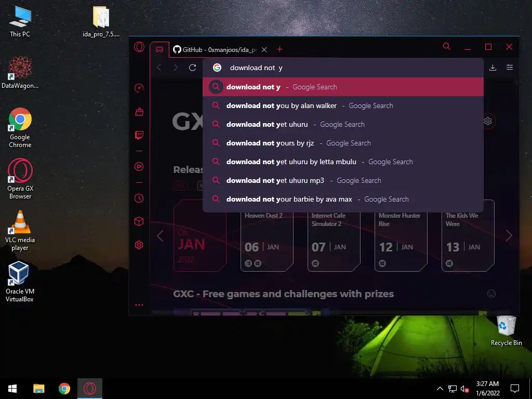Open Twitch sidebar icon
Screen dimensions: 532x399
(x=139, y=136)
